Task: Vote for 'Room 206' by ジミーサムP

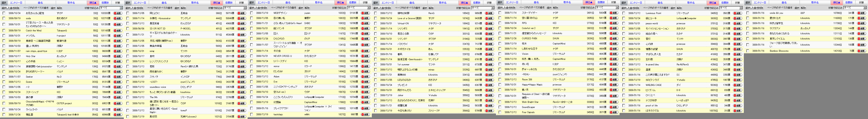Action: pos(614,80)
